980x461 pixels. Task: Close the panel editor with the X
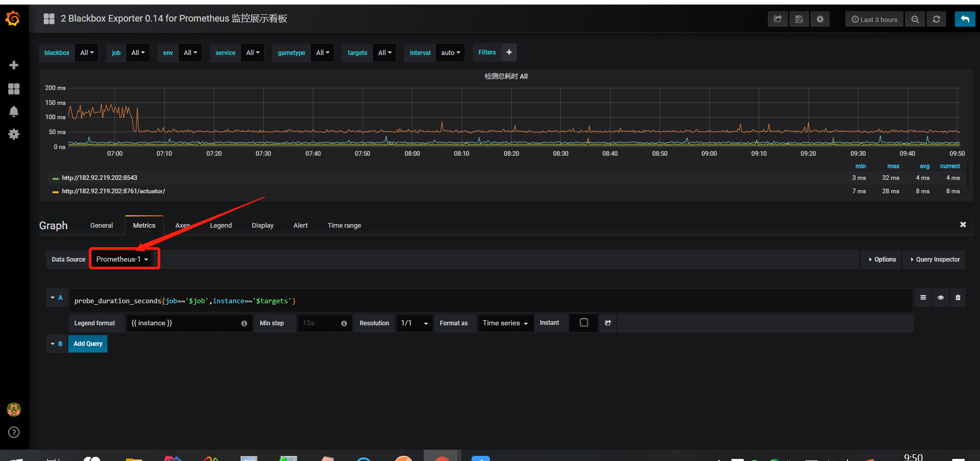point(963,225)
